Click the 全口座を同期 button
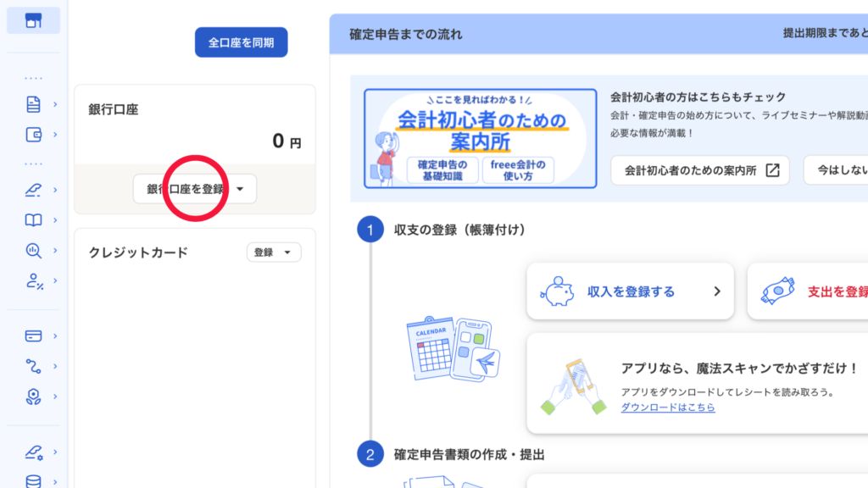Screen dimensions: 868x488 241,42
